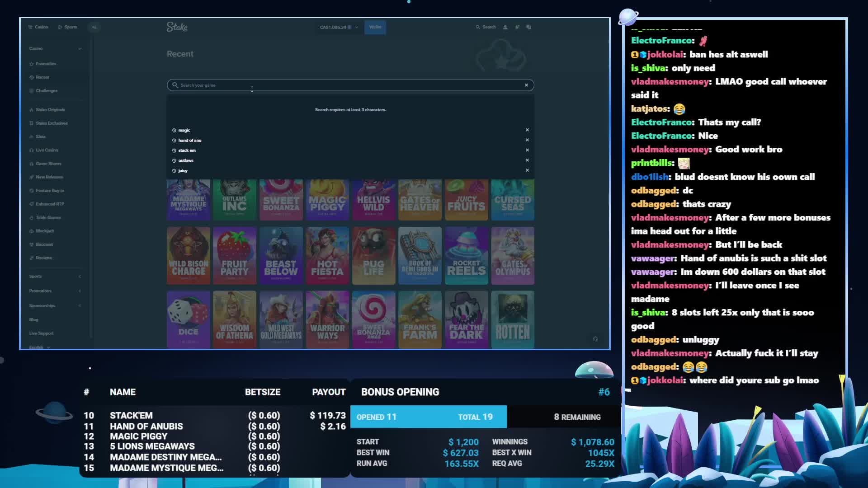Viewport: 868px width, 488px height.
Task: Select recent search 'magic'
Action: click(184, 130)
